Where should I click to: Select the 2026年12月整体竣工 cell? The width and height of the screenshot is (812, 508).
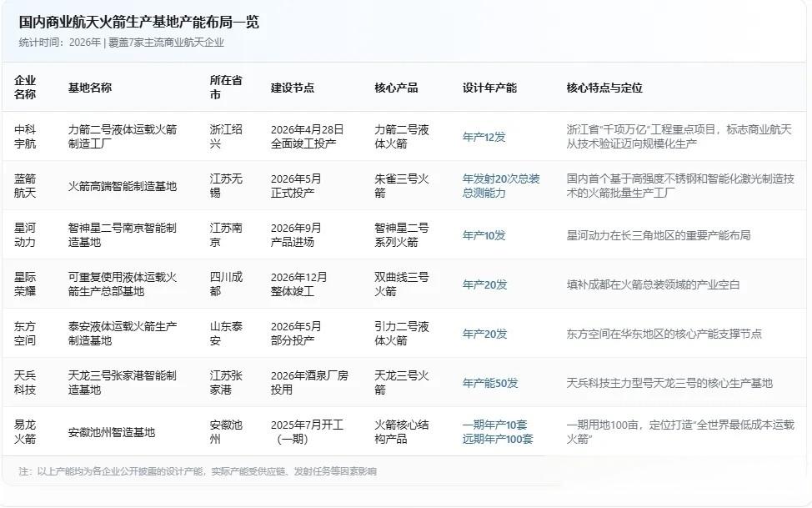coord(298,284)
